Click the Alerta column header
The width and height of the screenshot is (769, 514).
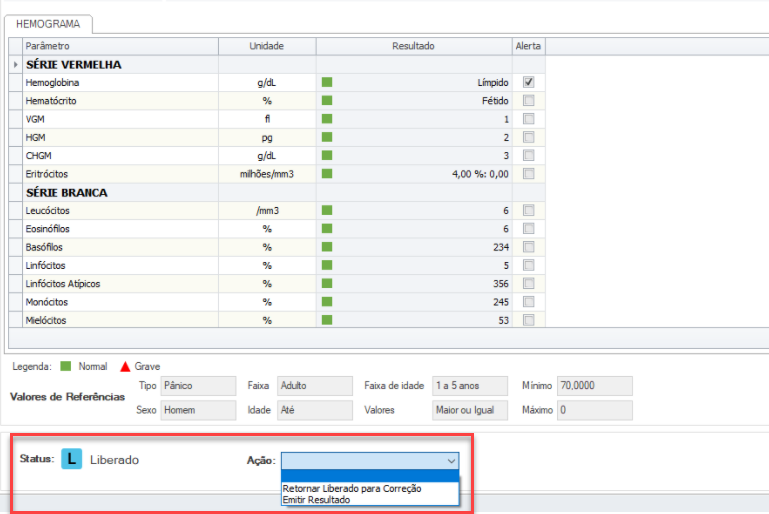tap(528, 46)
